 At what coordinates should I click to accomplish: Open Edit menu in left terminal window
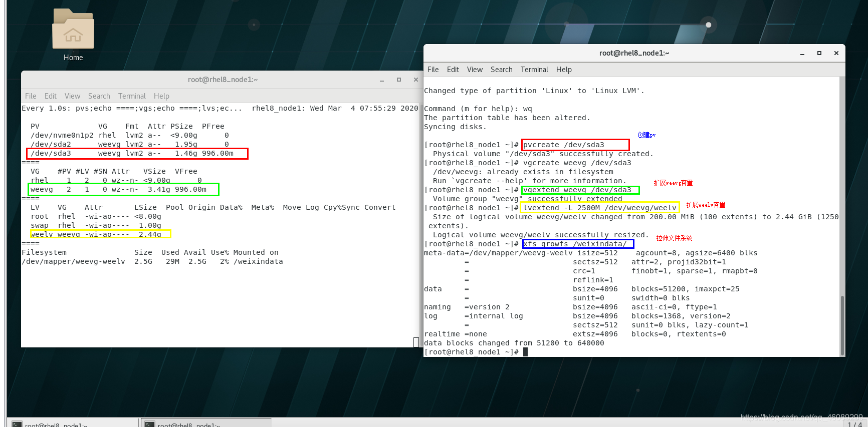click(x=51, y=96)
